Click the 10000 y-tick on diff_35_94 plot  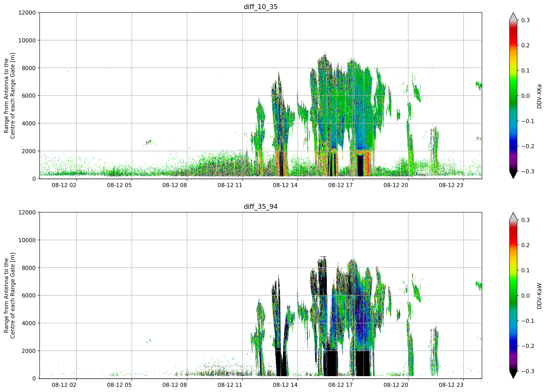pyautogui.click(x=27, y=240)
